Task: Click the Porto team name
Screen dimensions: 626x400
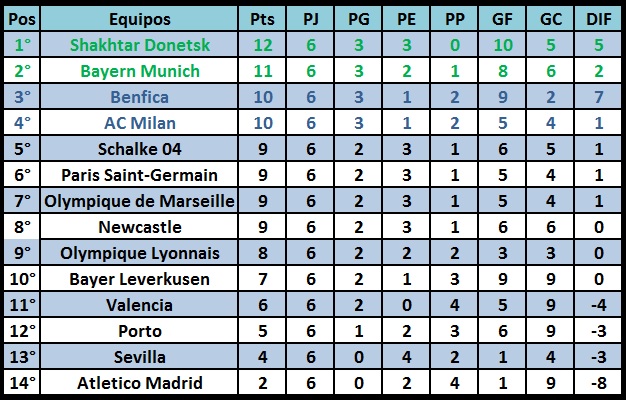Action: pyautogui.click(x=139, y=331)
